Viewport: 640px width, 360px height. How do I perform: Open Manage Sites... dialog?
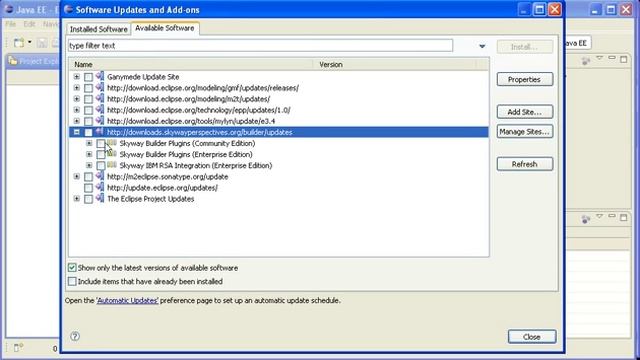click(524, 132)
